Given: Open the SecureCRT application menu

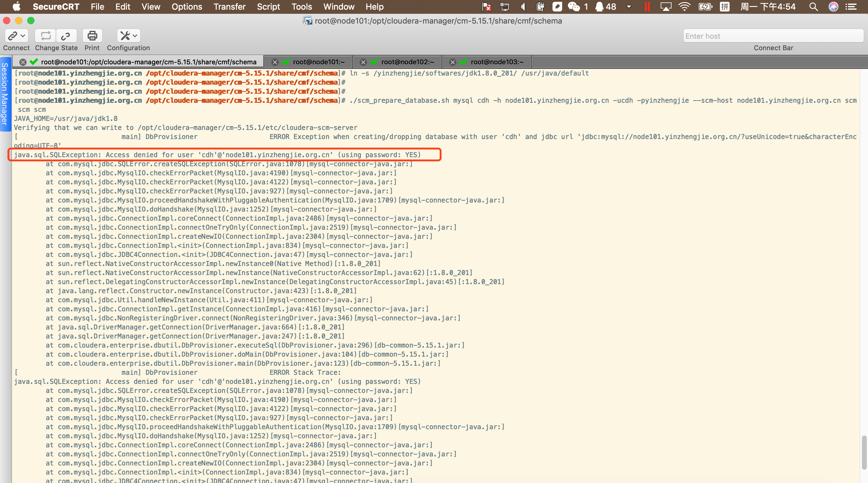Looking at the screenshot, I should tap(56, 7).
